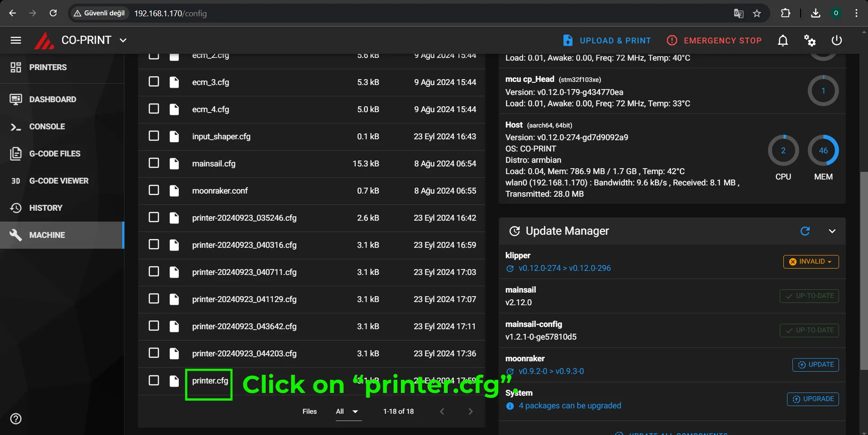868x435 pixels.
Task: Go to the next files page arrow
Action: [470, 411]
